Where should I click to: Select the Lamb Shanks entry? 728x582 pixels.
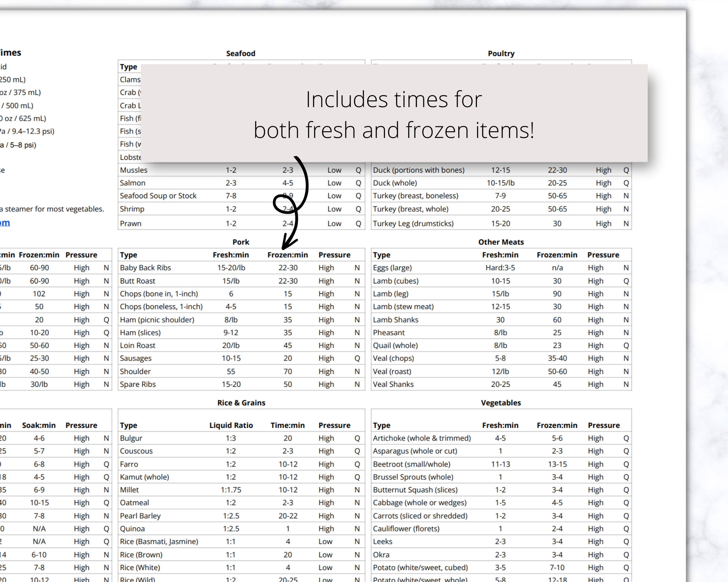click(x=395, y=320)
